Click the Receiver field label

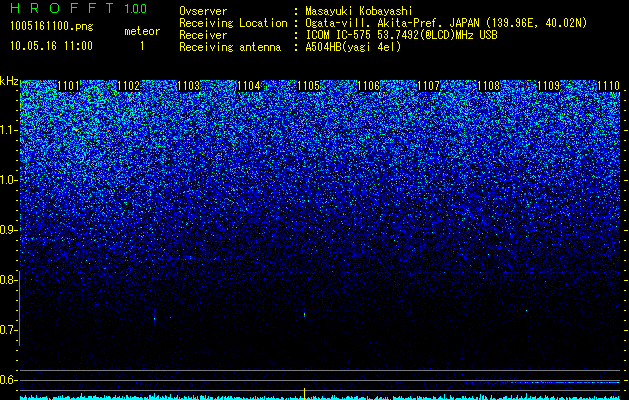click(203, 35)
